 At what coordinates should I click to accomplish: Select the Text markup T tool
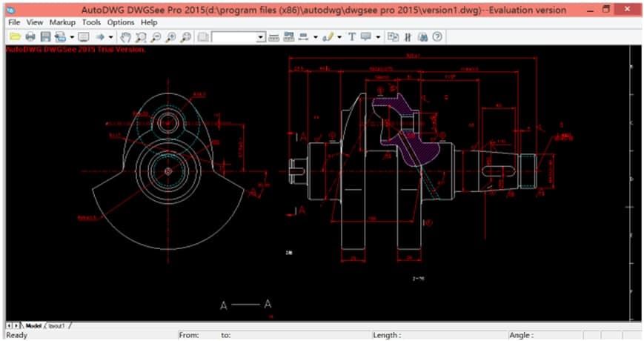(x=351, y=36)
